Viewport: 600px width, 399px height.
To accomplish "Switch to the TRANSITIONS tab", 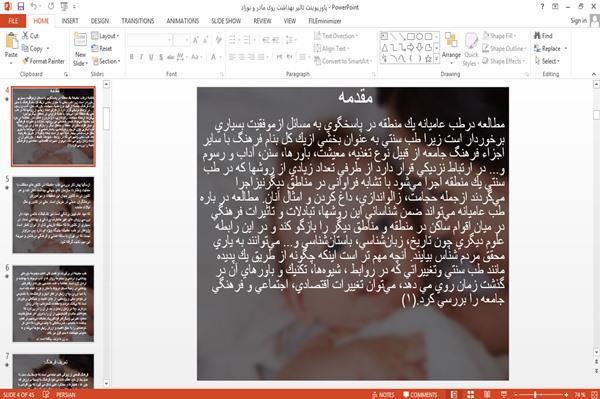I will [x=138, y=21].
